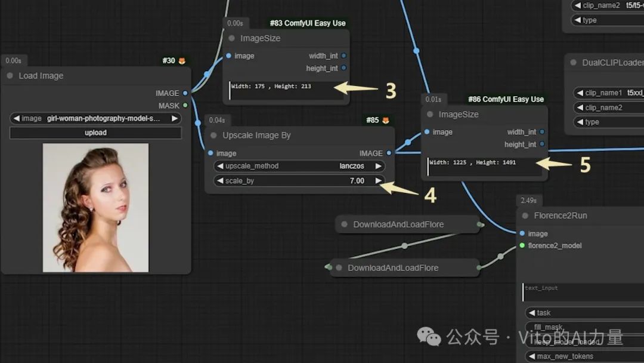Collapse the Upscale Image By node dot

click(x=213, y=136)
